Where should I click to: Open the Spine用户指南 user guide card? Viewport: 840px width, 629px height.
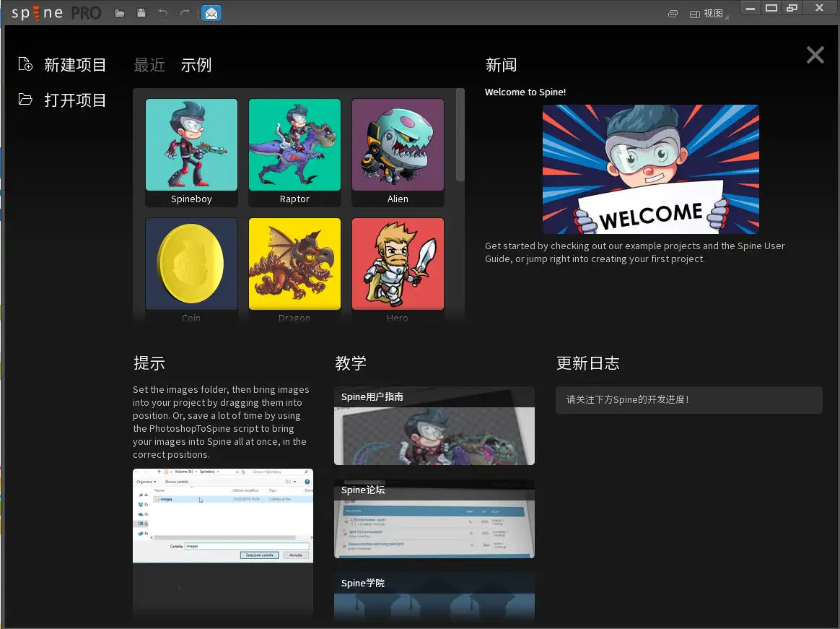[x=434, y=426]
